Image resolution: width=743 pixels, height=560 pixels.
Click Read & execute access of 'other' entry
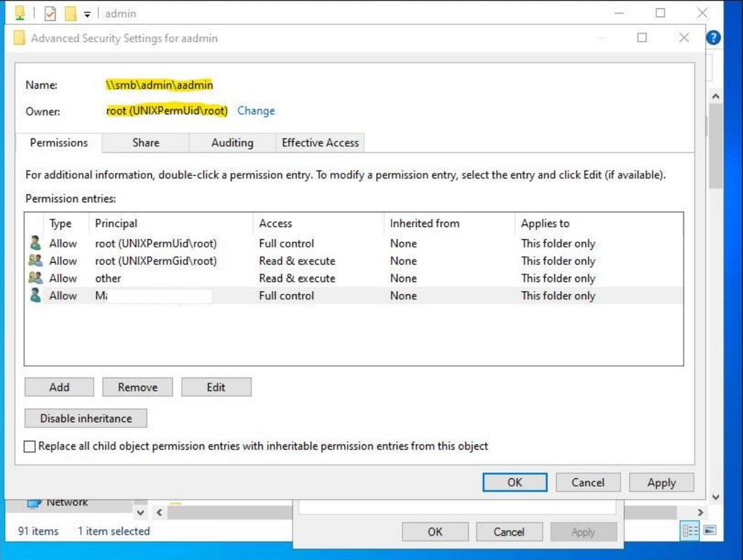coord(297,279)
